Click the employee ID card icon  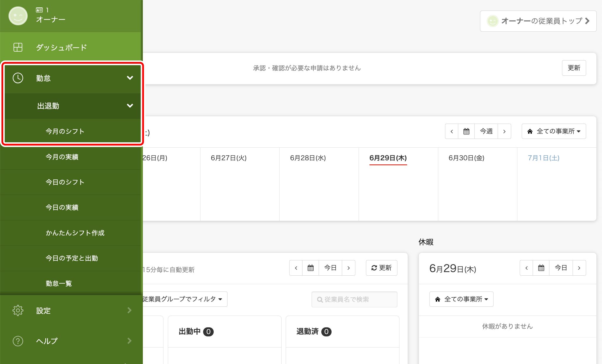click(x=39, y=10)
